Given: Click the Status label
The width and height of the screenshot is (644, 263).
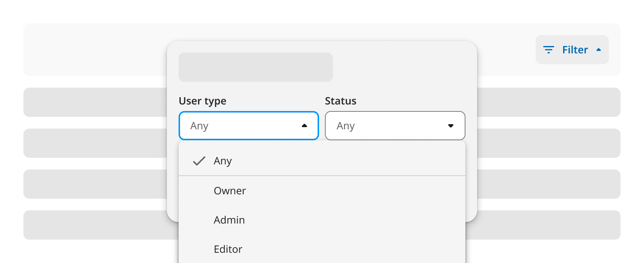Looking at the screenshot, I should coord(341,101).
